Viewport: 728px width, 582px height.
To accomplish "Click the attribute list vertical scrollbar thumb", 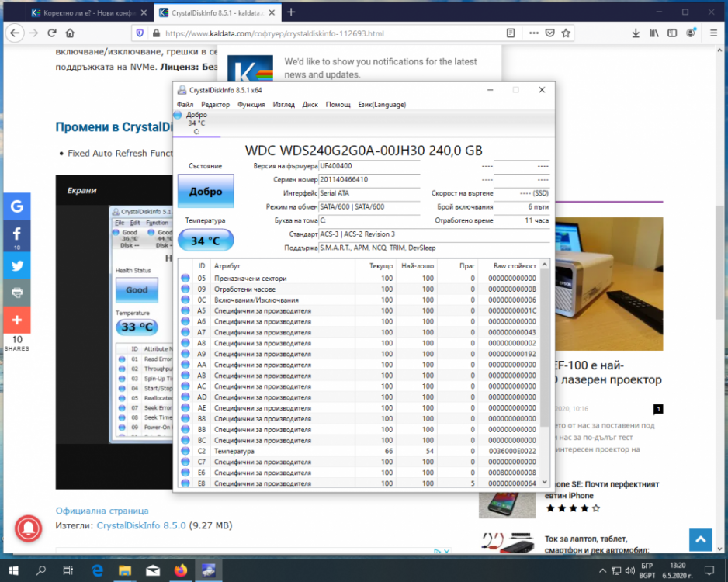I will [545, 348].
